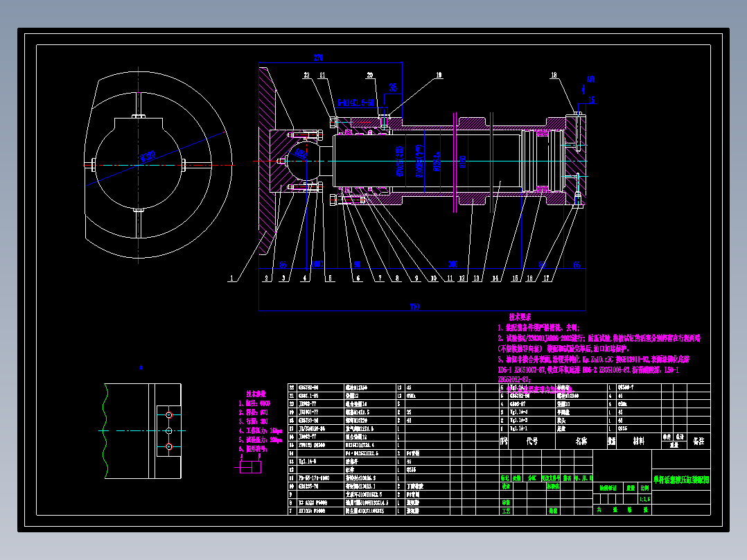
Task: Select balloon callout 1 at lower left of section
Action: coord(232,279)
